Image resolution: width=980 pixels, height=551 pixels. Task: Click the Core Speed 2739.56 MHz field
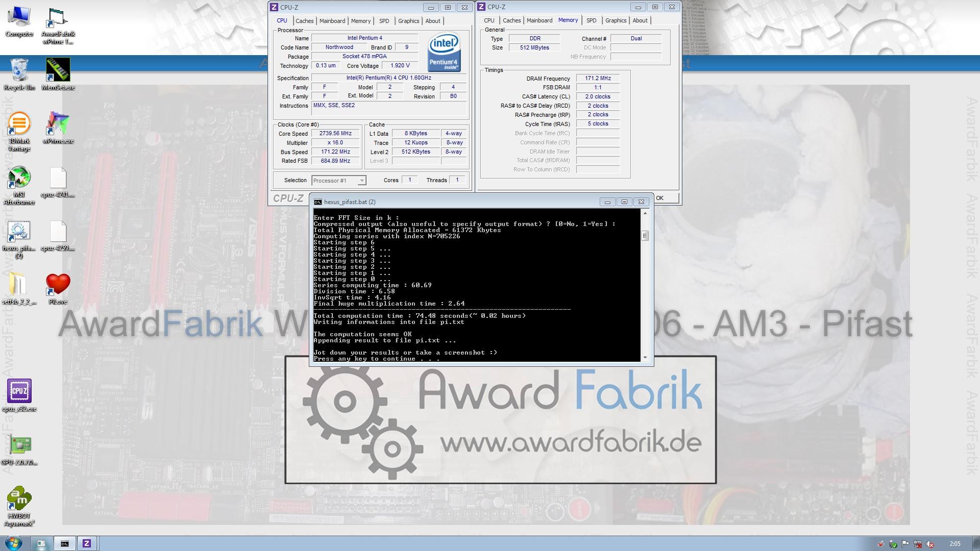(335, 134)
